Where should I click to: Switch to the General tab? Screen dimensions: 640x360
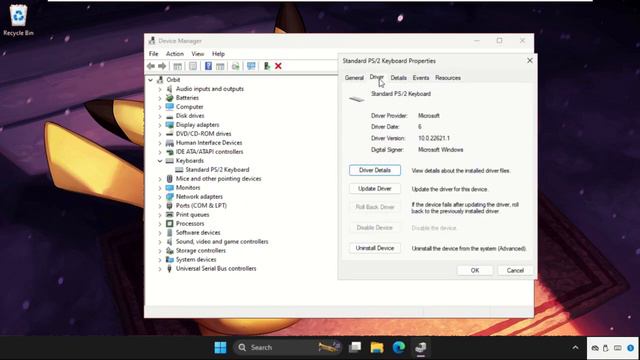coord(354,78)
